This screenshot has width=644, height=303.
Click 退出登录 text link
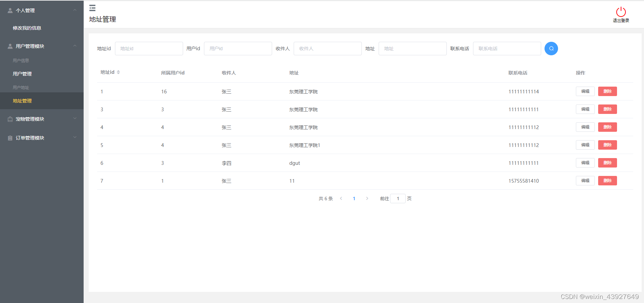click(621, 21)
